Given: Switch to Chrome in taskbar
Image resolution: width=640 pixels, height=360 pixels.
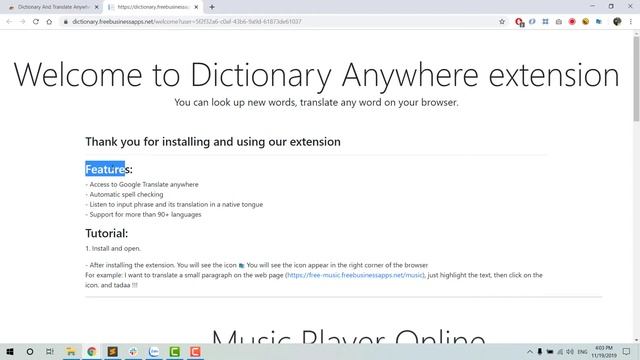Looking at the screenshot, I should (x=92, y=351).
